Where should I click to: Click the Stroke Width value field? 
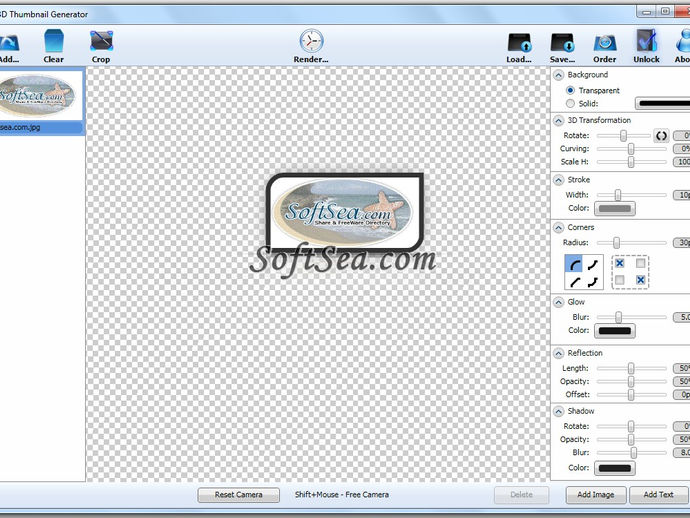tap(682, 195)
